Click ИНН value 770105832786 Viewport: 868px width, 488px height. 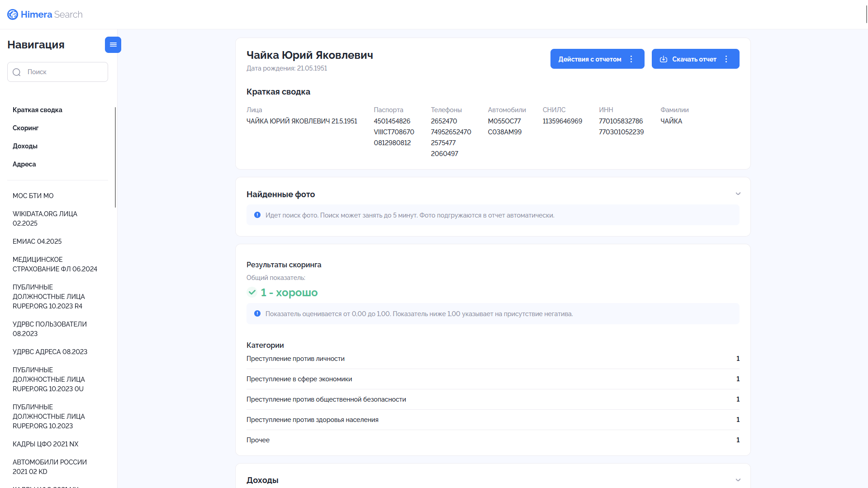click(621, 121)
